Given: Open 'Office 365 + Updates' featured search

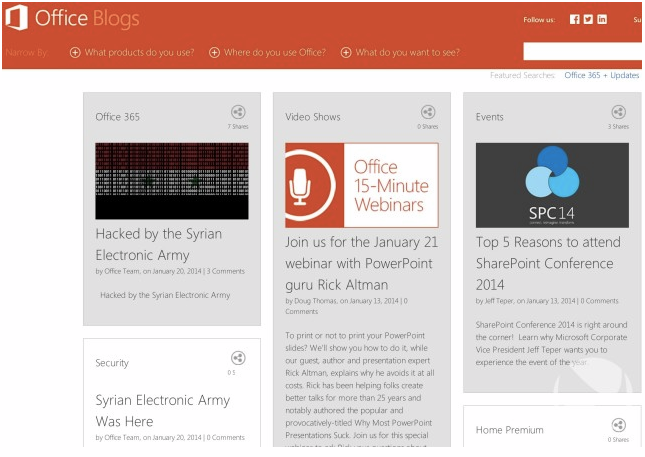Looking at the screenshot, I should (601, 75).
